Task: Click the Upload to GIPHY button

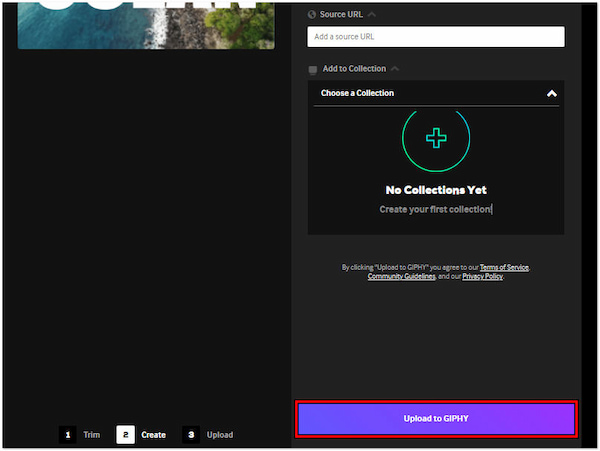Action: click(436, 418)
